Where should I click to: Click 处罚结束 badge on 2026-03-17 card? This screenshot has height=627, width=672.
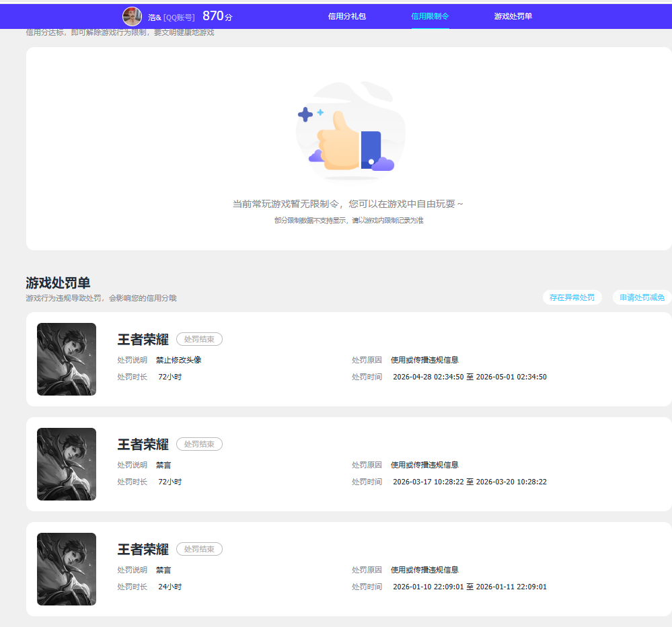199,444
